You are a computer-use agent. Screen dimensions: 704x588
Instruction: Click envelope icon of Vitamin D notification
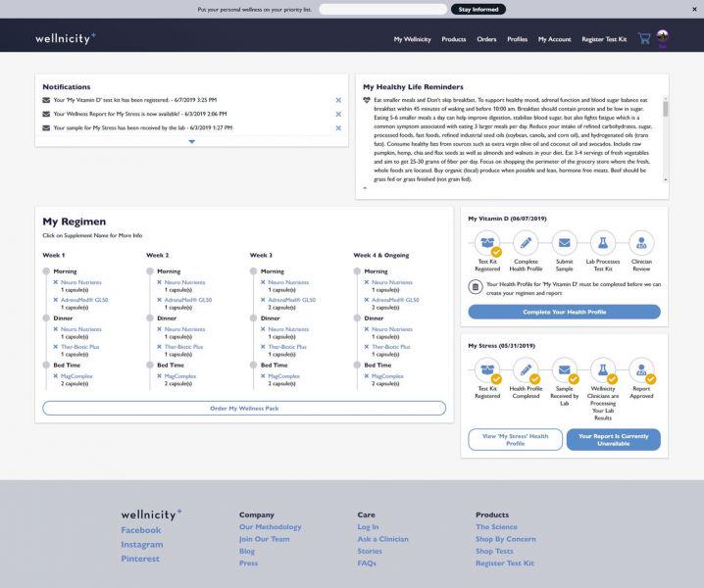46,100
